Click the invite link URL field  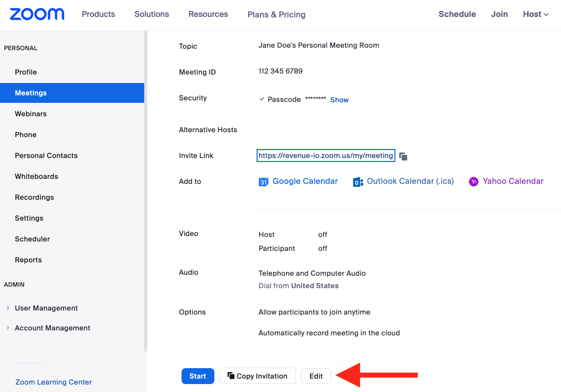326,156
